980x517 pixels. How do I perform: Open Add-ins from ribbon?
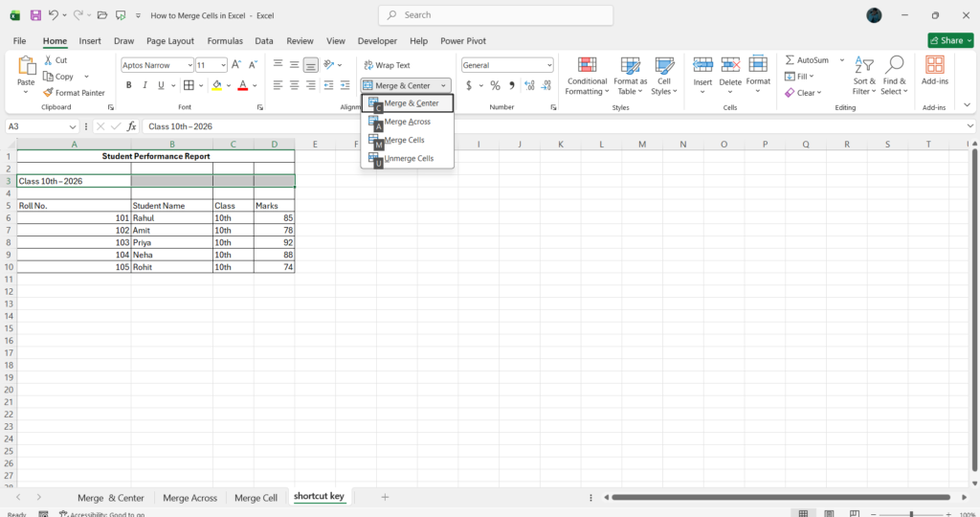pos(934,70)
